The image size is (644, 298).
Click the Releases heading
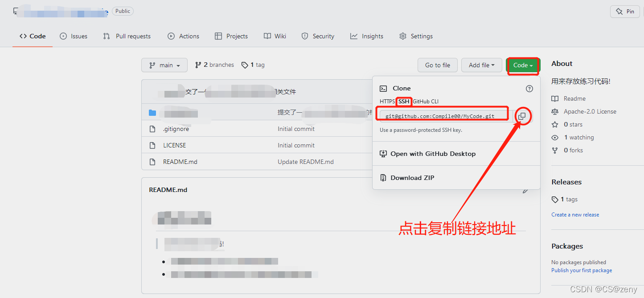(566, 182)
